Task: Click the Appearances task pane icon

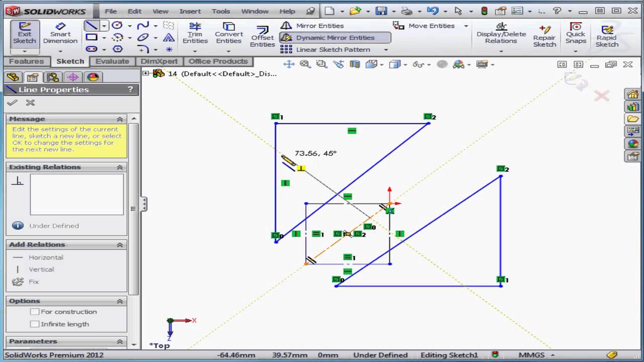Action: coord(633,144)
